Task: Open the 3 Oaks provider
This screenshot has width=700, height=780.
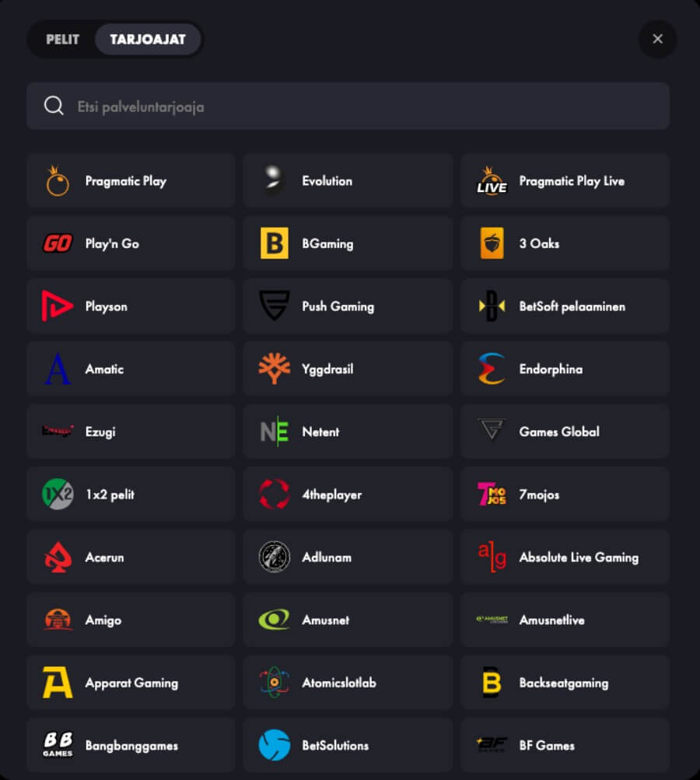Action: click(565, 243)
